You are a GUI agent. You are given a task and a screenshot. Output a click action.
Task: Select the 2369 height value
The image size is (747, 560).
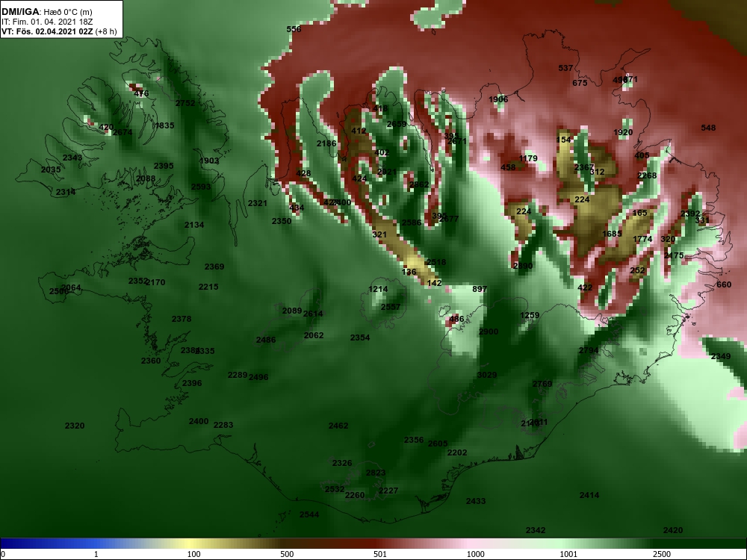tap(214, 267)
